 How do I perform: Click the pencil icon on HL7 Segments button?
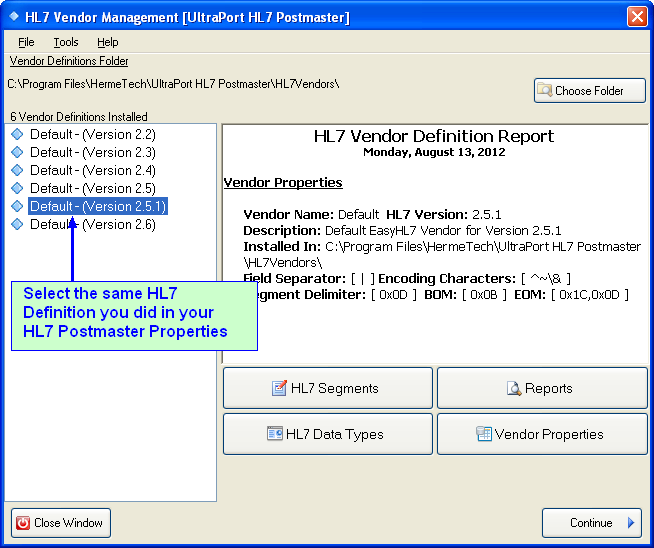[x=279, y=388]
